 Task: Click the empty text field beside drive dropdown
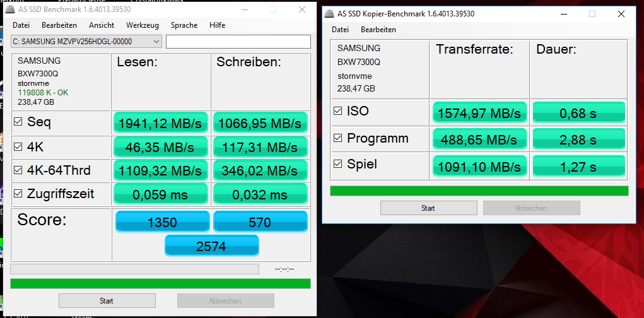pos(238,42)
